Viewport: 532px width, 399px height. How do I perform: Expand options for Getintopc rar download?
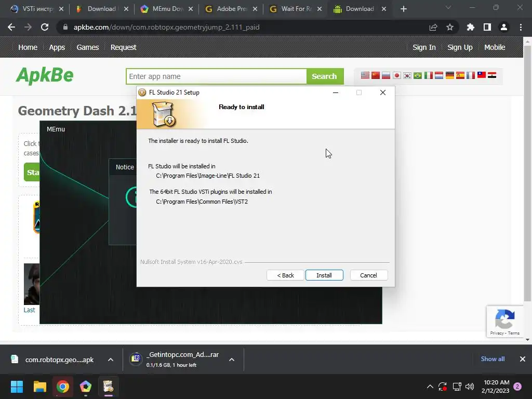pos(232,360)
